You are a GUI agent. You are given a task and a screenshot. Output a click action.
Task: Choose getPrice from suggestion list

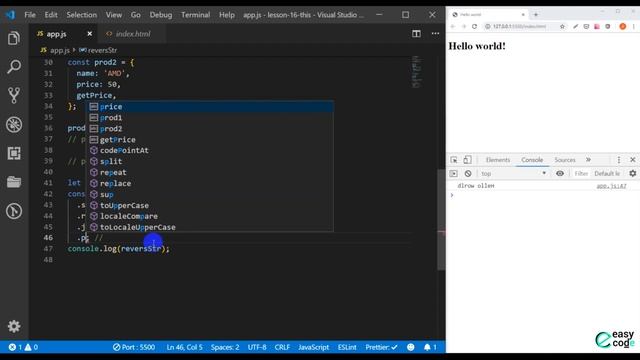tap(211, 140)
